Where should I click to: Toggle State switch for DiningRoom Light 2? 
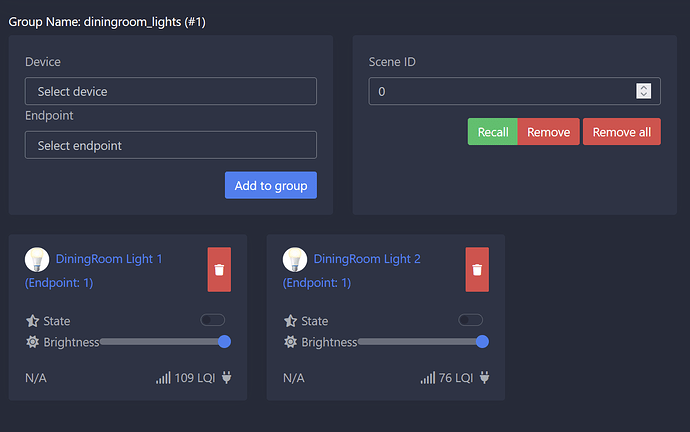click(471, 320)
